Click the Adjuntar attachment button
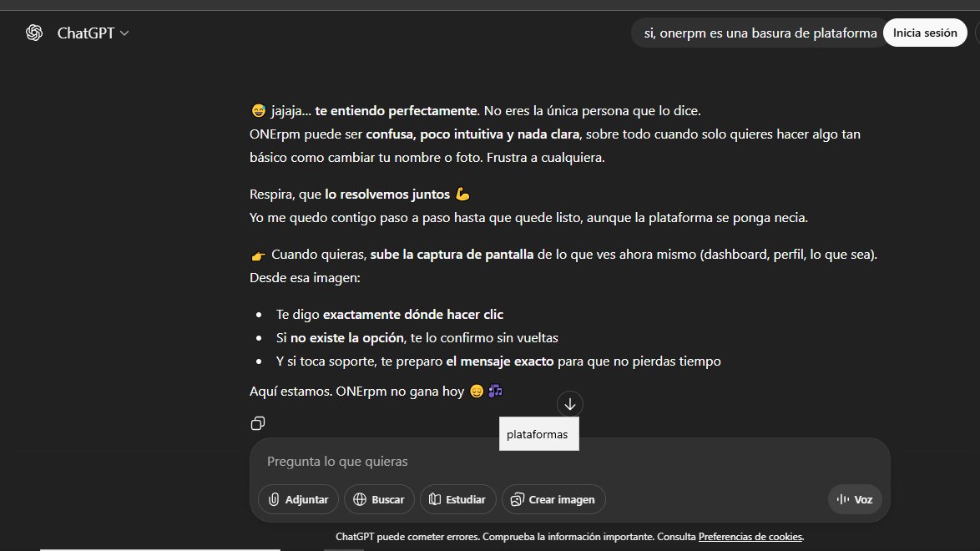 coord(298,499)
